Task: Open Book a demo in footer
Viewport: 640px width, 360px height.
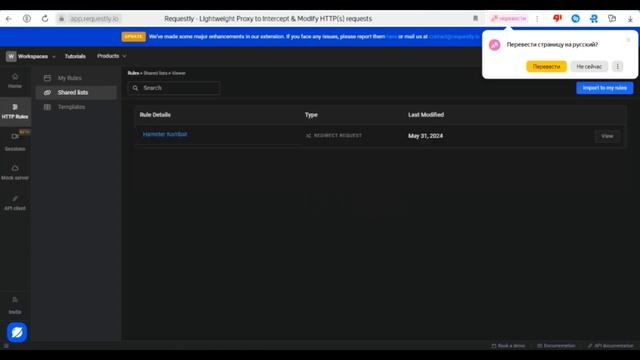Action: (x=508, y=346)
